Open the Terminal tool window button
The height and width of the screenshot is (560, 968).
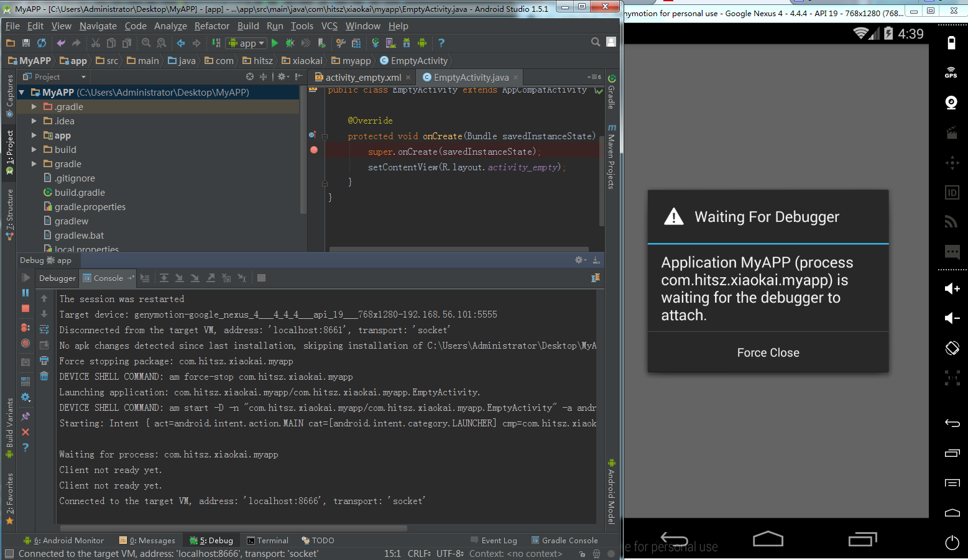click(x=267, y=540)
